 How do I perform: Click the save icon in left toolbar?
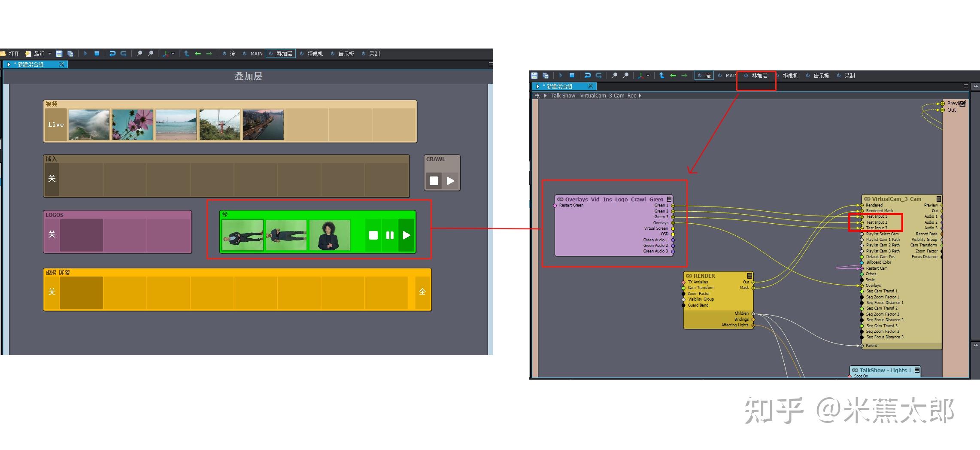coord(59,54)
